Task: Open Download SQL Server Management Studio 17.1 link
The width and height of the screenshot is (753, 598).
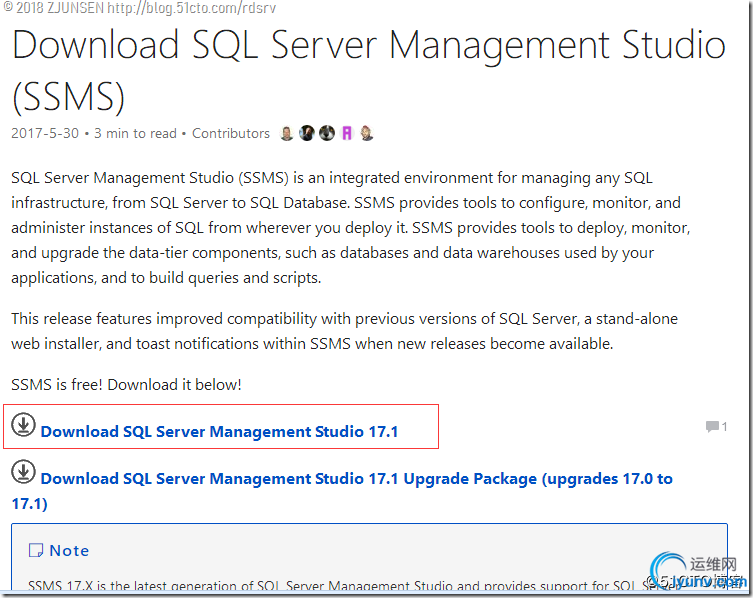Action: click(x=219, y=431)
